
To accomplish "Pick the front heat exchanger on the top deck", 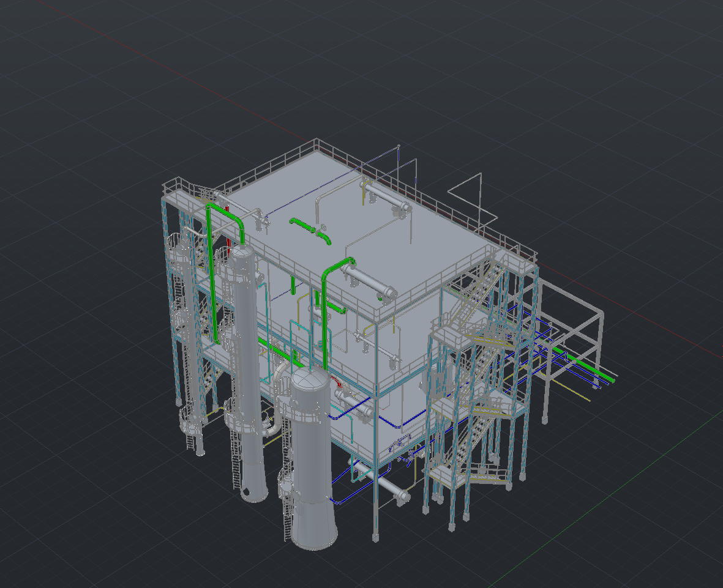I will (369, 282).
